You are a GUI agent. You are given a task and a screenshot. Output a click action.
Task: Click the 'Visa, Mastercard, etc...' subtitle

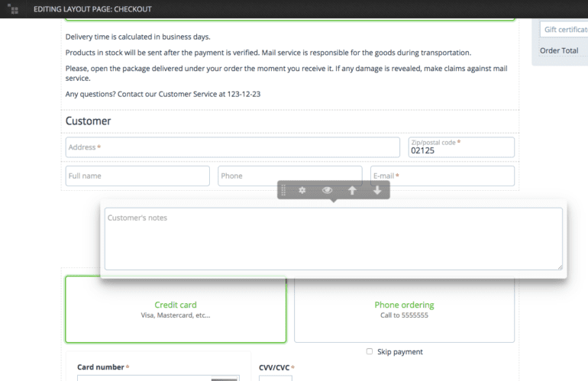(x=176, y=315)
